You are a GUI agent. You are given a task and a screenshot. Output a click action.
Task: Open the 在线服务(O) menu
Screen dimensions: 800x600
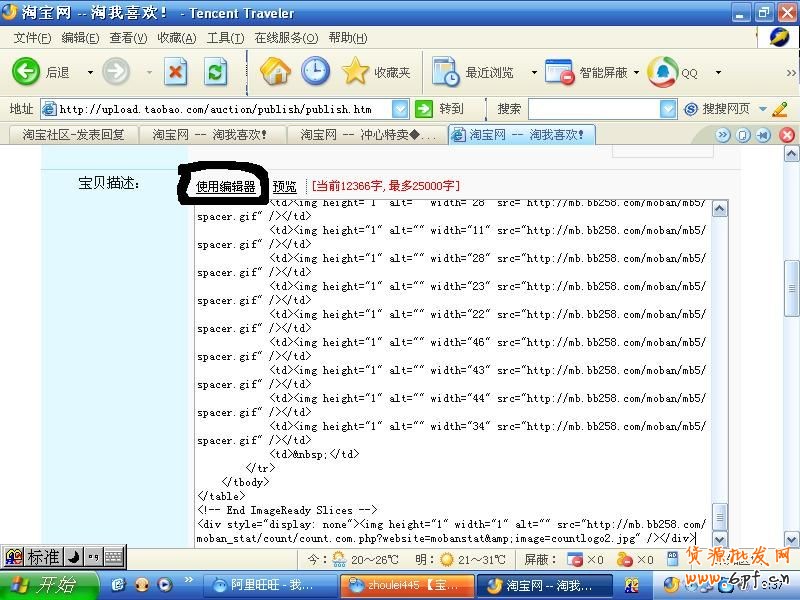tap(286, 38)
